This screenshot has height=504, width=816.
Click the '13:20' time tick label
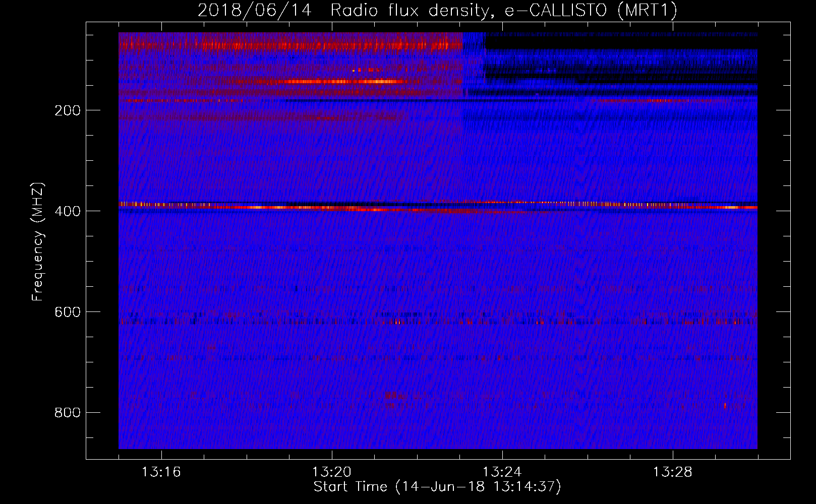[x=332, y=472]
